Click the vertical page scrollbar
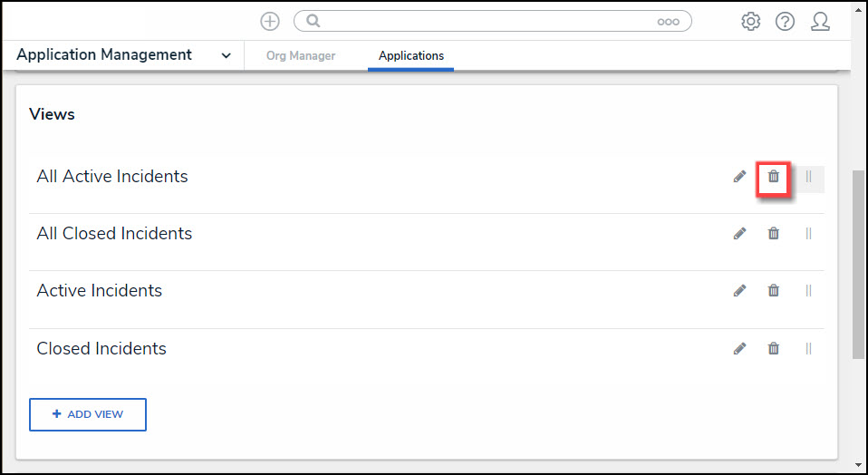 click(x=858, y=263)
